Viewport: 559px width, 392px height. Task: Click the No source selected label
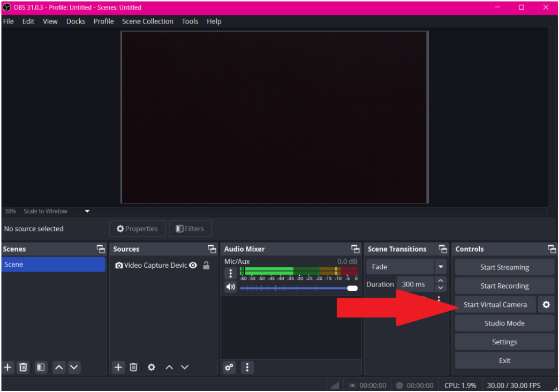(x=34, y=229)
